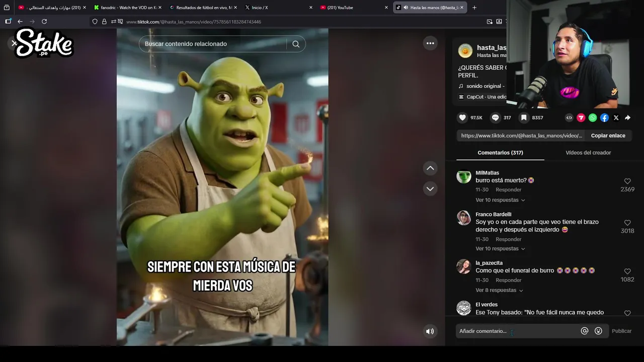Click the Añadir comentario input field
This screenshot has height=362, width=644.
517,331
